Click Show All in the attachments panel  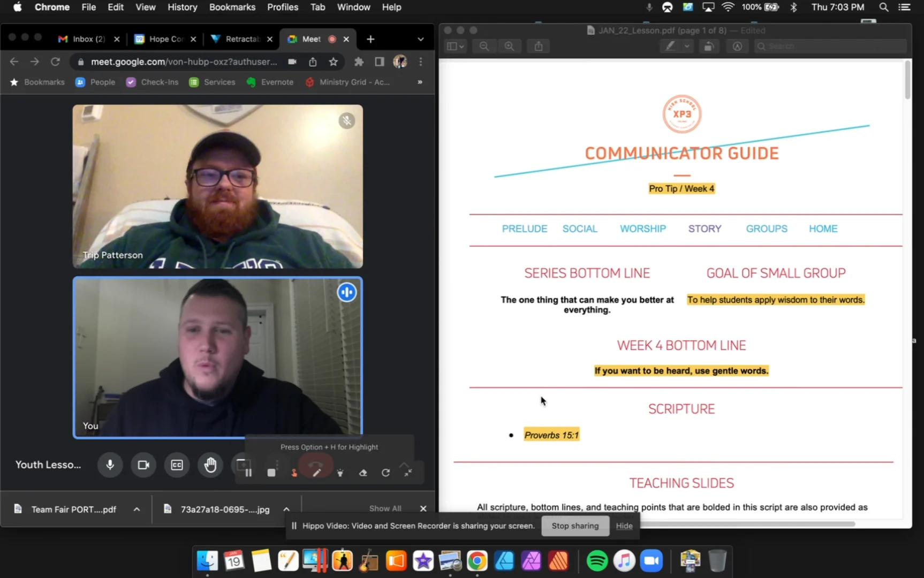point(385,508)
